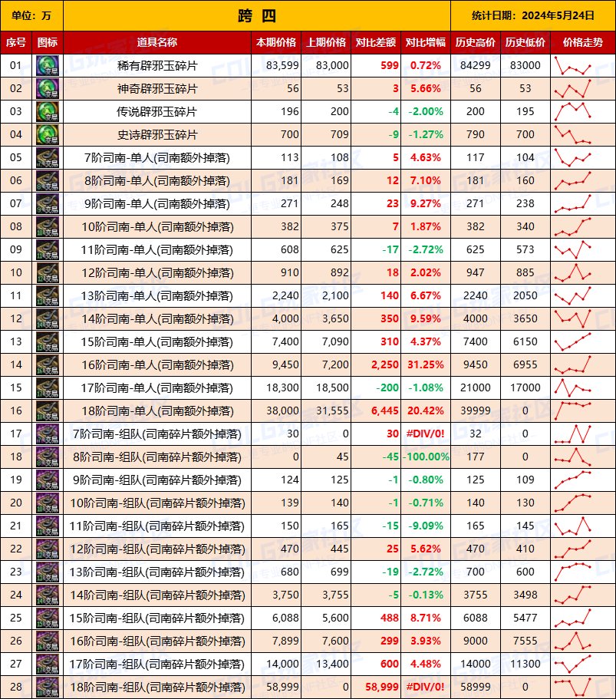The image size is (616, 699).
Task: Click the 13阶司南-单人 item icon
Action: pyautogui.click(x=48, y=296)
